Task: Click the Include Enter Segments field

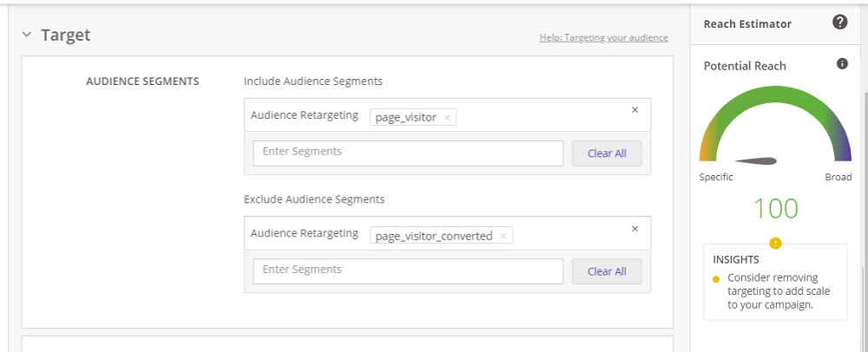Action: [x=408, y=153]
